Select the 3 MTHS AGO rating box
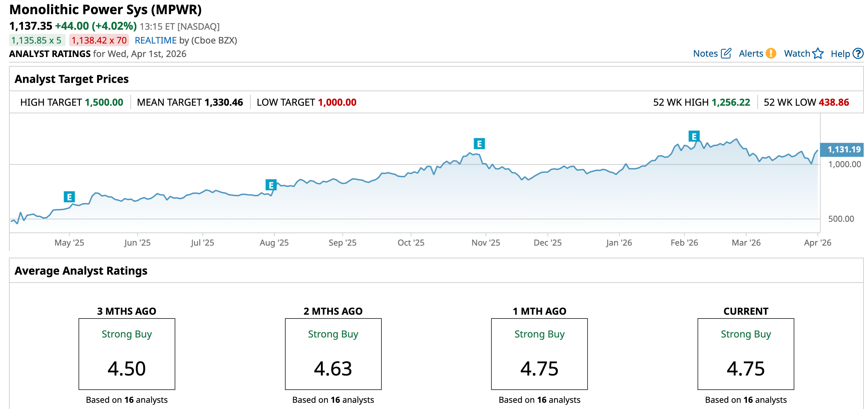Image resolution: width=868 pixels, height=409 pixels. point(127,354)
